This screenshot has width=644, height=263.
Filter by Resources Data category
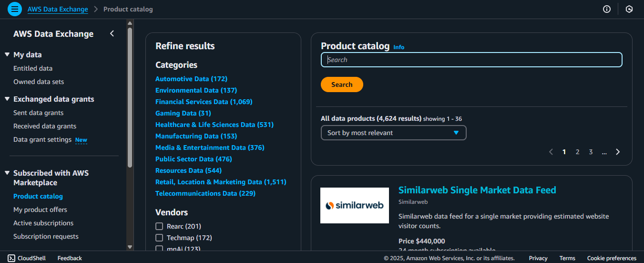point(188,170)
